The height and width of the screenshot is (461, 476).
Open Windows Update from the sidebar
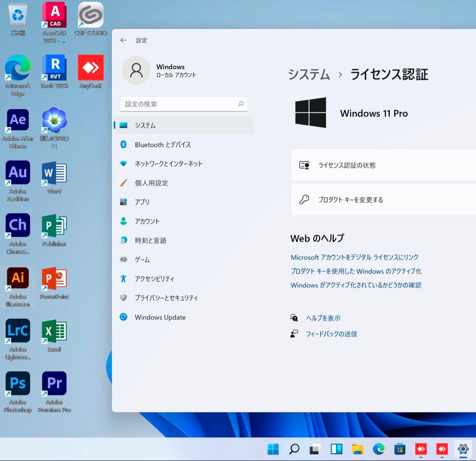[160, 317]
